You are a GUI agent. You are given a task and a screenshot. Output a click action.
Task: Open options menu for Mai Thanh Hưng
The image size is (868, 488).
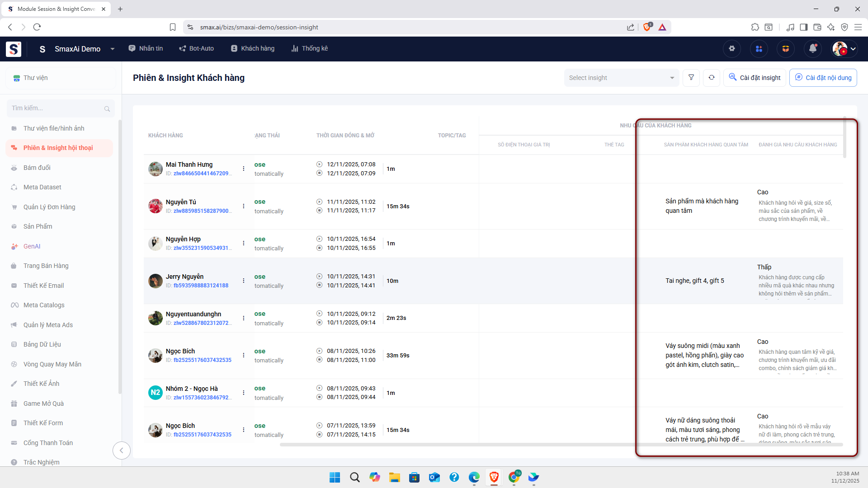[x=244, y=169]
